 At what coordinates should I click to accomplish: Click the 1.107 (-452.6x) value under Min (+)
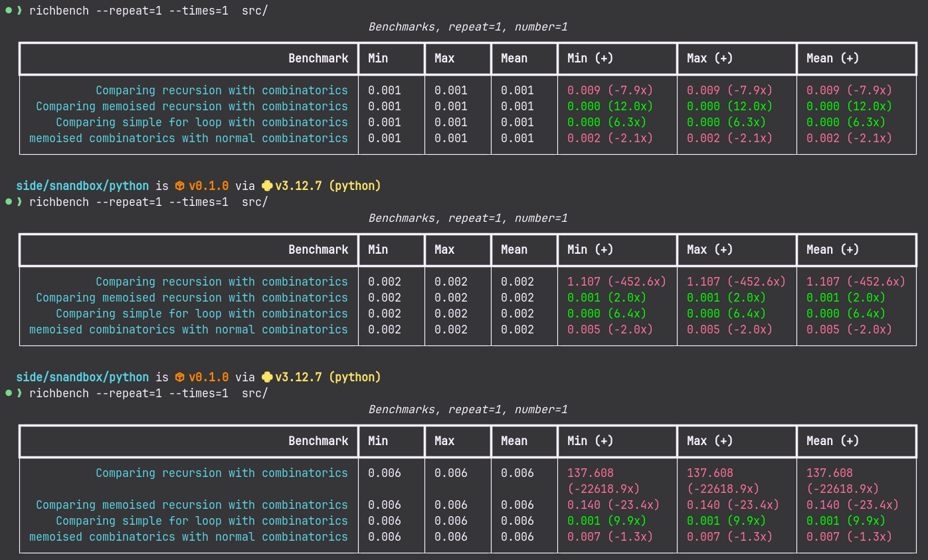point(616,282)
